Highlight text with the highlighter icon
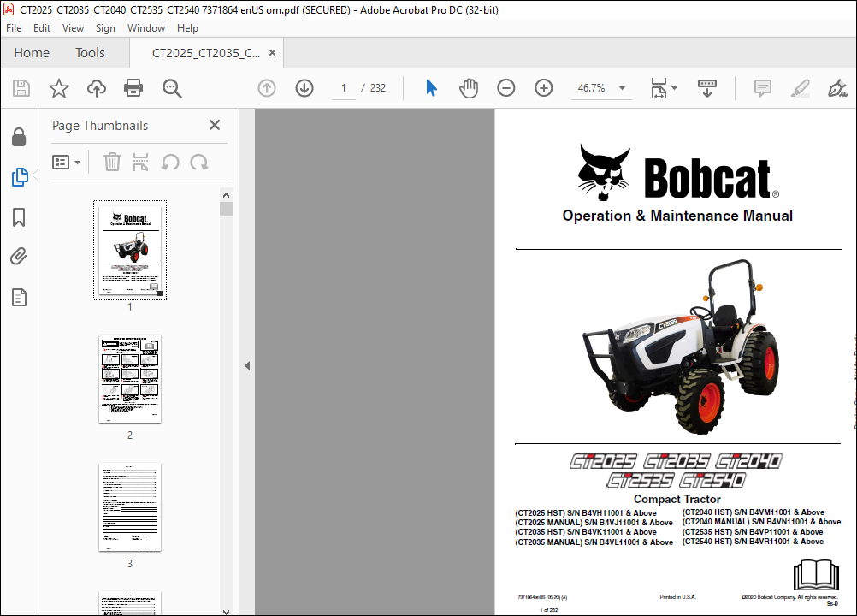 coord(800,88)
